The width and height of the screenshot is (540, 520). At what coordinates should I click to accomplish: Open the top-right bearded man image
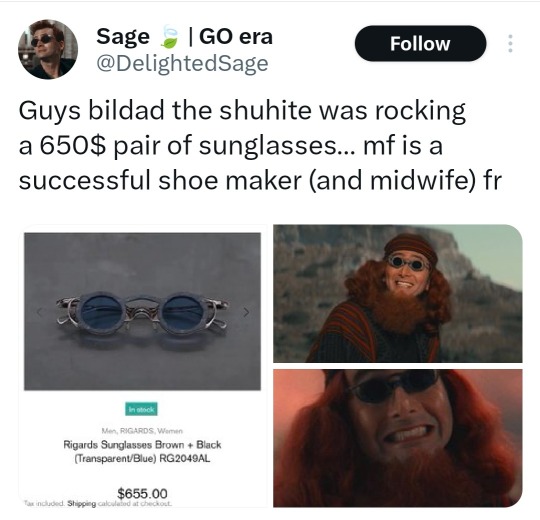398,293
